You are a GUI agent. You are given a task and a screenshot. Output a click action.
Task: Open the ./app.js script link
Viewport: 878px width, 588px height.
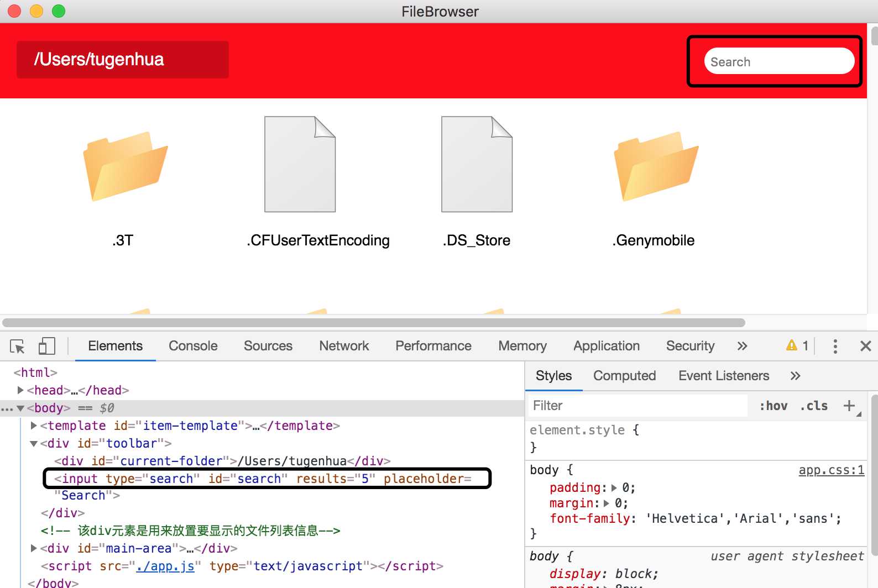pyautogui.click(x=165, y=566)
